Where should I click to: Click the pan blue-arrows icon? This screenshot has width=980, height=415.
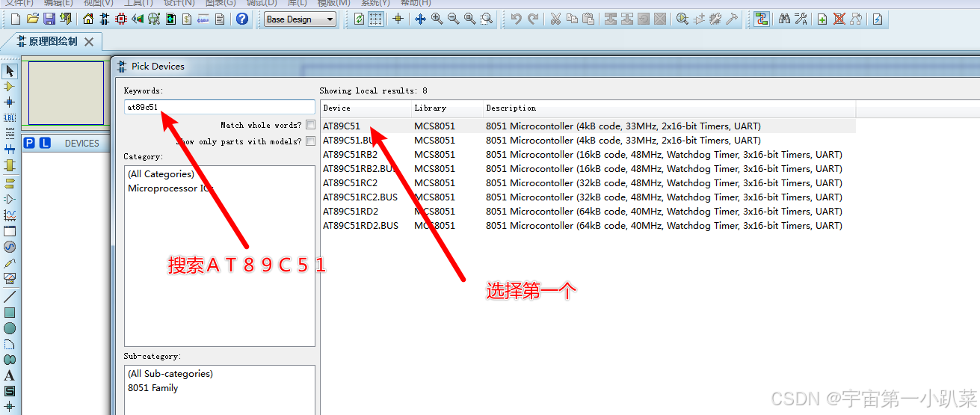tap(420, 19)
